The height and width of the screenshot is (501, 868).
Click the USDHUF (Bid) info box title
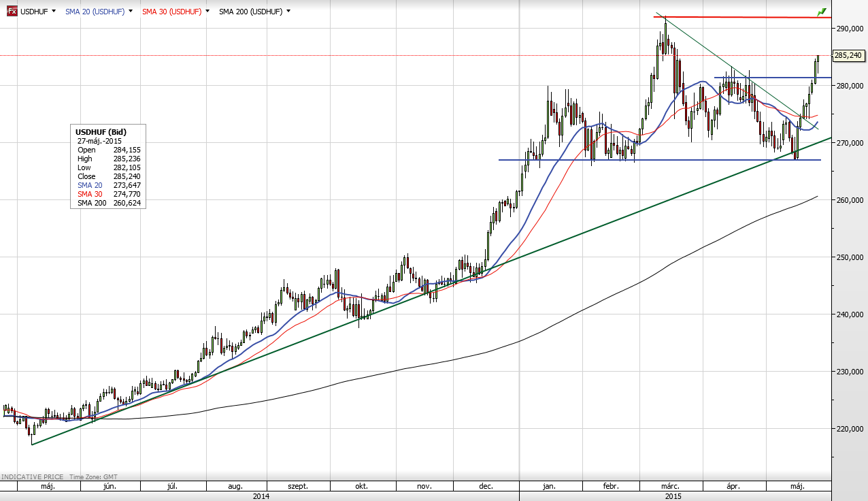pos(101,132)
